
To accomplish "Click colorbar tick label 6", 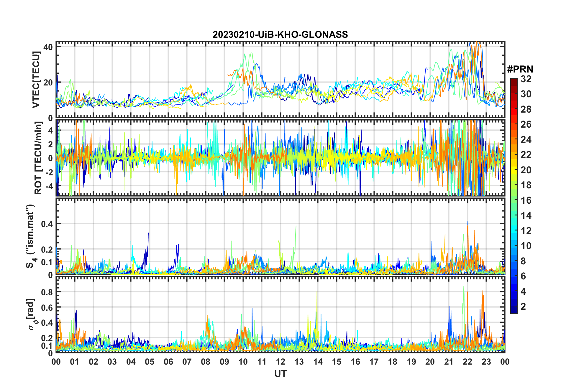I will (x=523, y=276).
